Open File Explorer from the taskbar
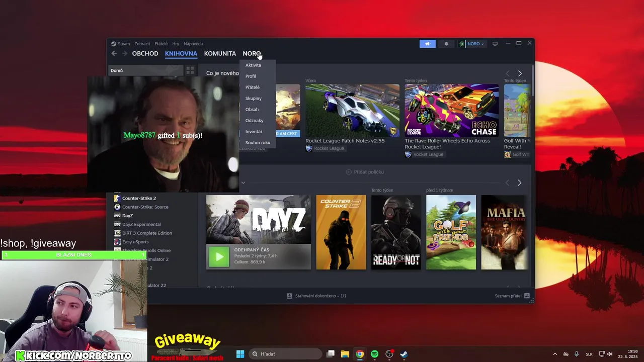Viewport: 644px width, 362px height. click(345, 354)
